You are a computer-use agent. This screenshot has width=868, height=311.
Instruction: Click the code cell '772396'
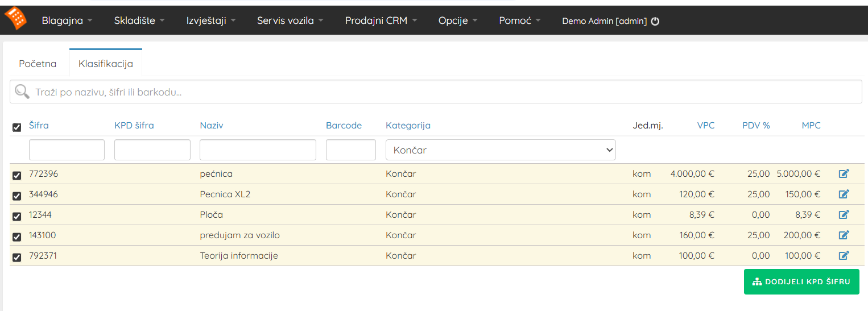[43, 174]
